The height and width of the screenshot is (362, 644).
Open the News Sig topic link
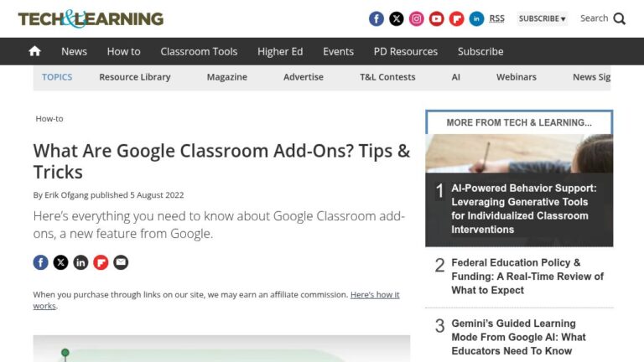tap(591, 77)
